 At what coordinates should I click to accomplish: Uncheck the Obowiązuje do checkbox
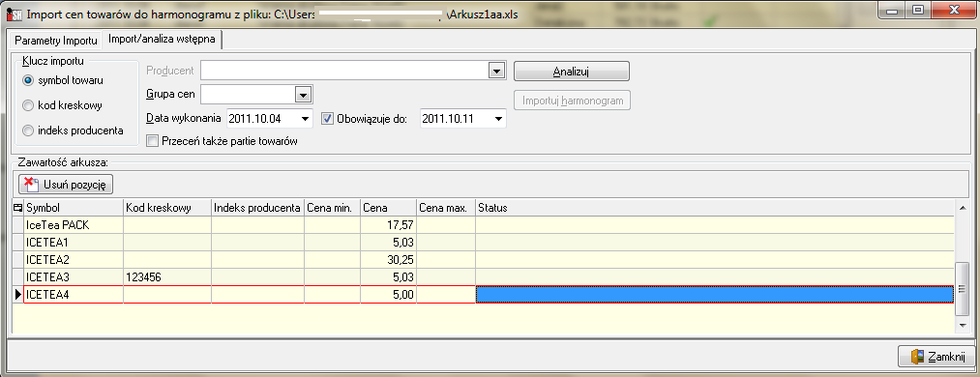point(328,118)
